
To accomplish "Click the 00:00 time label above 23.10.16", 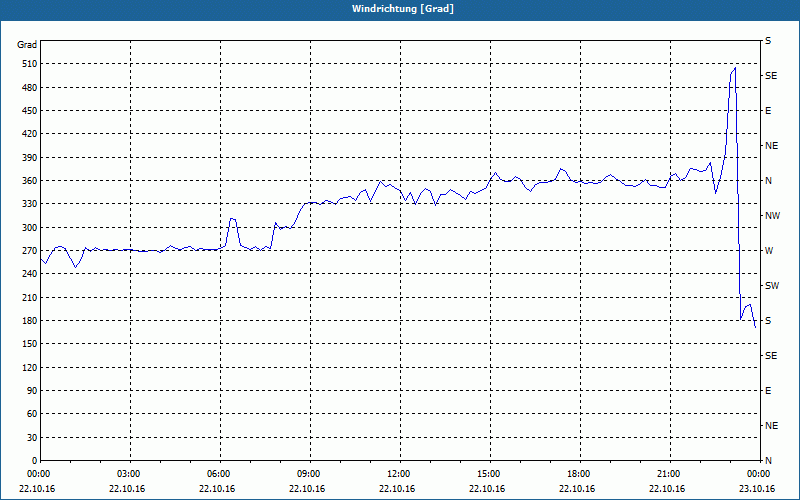I will click(x=758, y=474).
